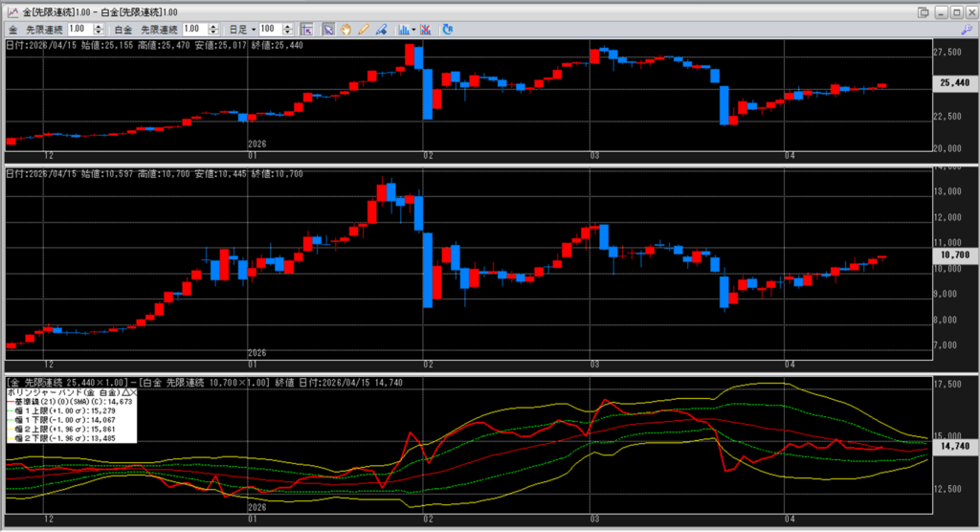Screen dimensions: 980x532
Task: Decrease the 白金 multiplier with down arrow
Action: point(213,33)
